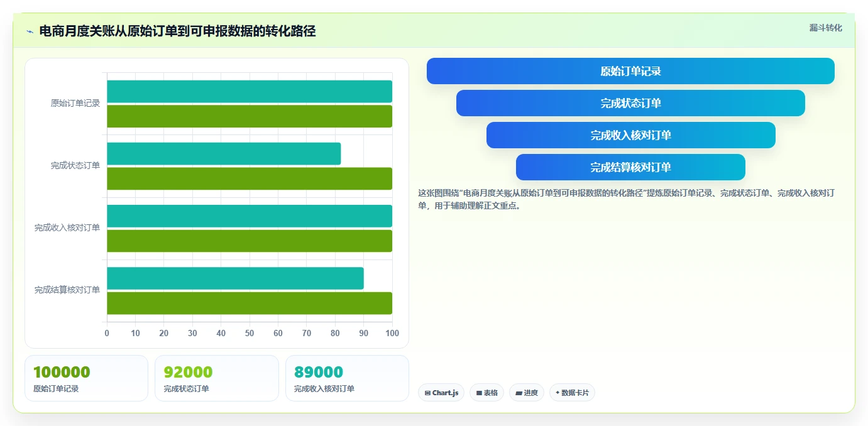Click the teal bar for 原始订单记录
Image resolution: width=868 pixels, height=426 pixels.
tap(250, 91)
